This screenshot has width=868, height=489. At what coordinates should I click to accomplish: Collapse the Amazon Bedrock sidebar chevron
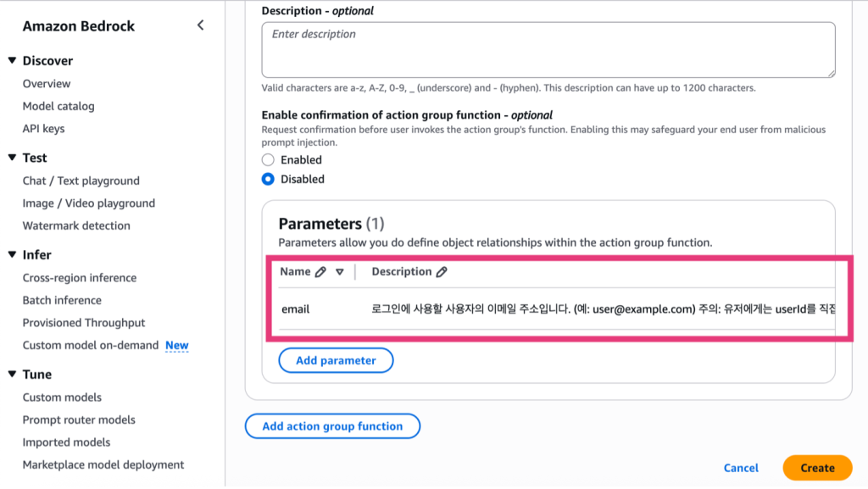pos(201,25)
